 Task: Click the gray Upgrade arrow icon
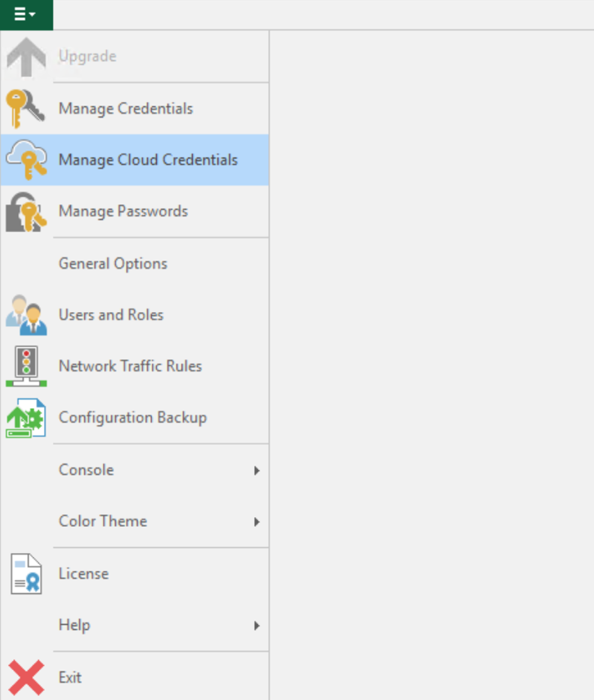tap(26, 56)
